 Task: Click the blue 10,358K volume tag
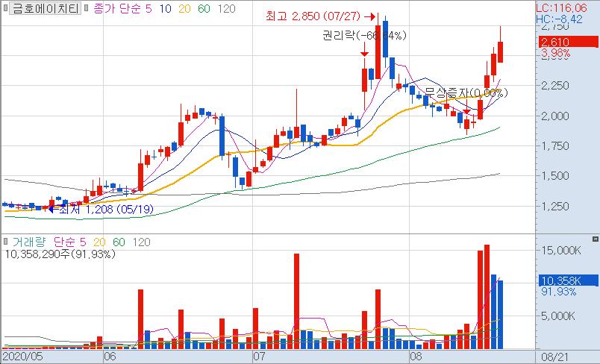(568, 281)
